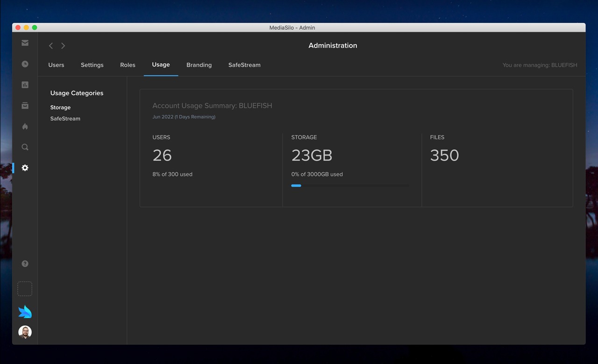Click the archive inbox icon in sidebar
The height and width of the screenshot is (364, 598).
(x=25, y=105)
